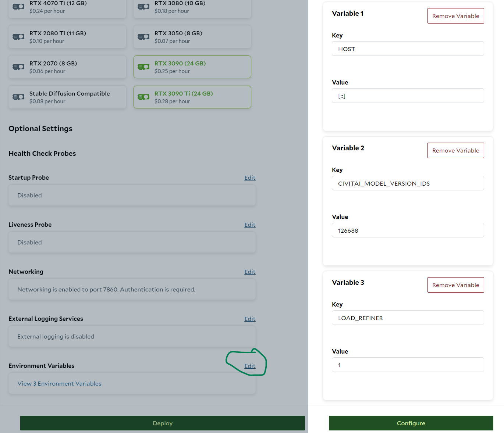The image size is (504, 433).
Task: Click the Variable 1 heading
Action: (x=348, y=14)
